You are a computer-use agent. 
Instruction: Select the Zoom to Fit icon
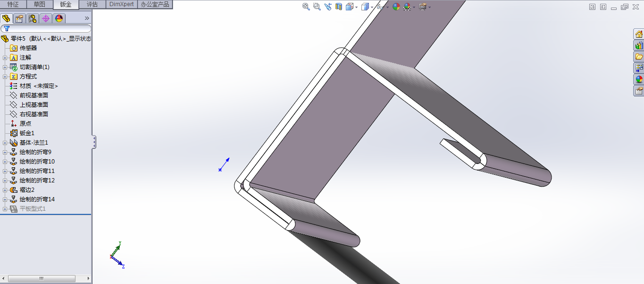point(306,7)
